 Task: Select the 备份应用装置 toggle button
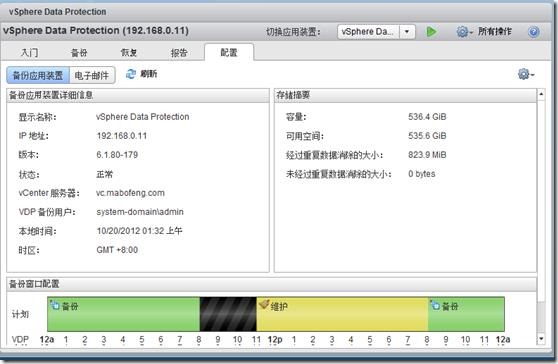pyautogui.click(x=38, y=75)
